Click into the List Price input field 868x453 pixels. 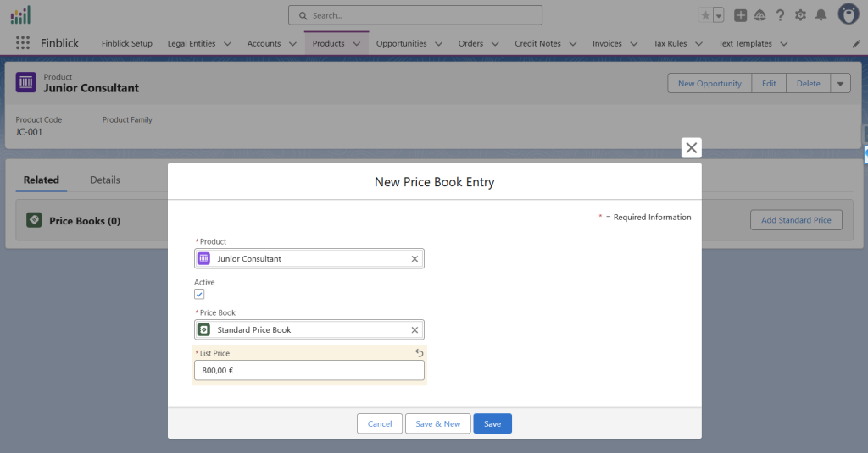tap(309, 370)
